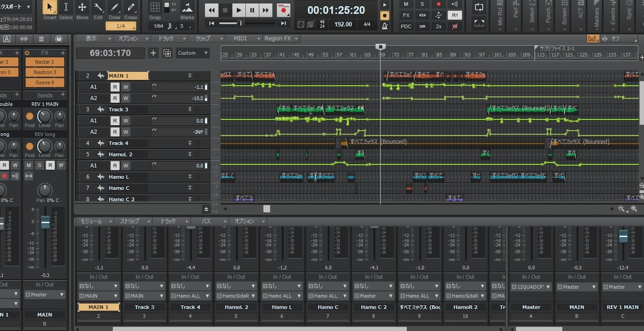
Task: Expand the Track 4 lanes chevron
Action: tap(190, 143)
